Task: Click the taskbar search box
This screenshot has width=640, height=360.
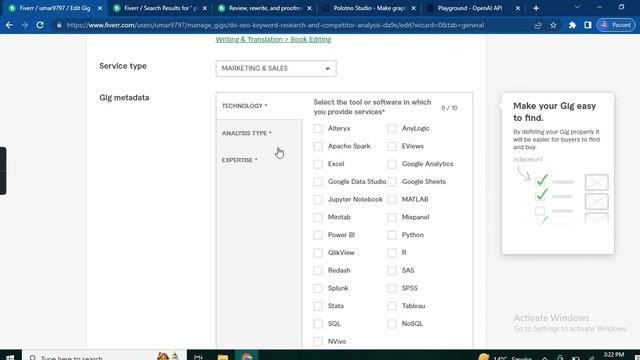Action: click(x=104, y=356)
